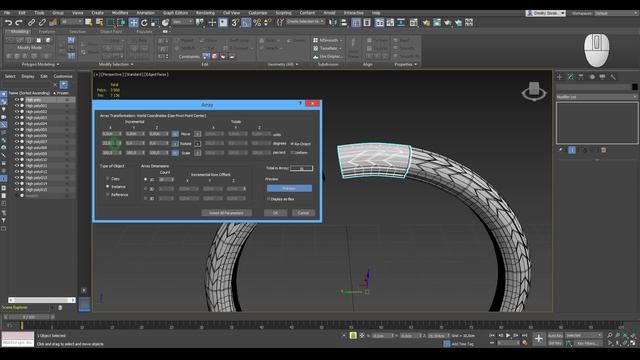Activate the Select and Move tool
This screenshot has width=640, height=360.
(x=133, y=22)
